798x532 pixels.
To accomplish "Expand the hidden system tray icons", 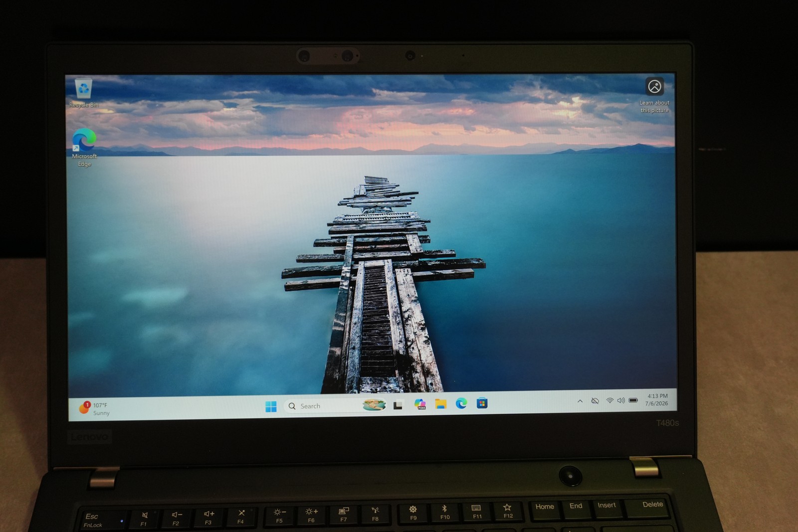I will [x=580, y=401].
